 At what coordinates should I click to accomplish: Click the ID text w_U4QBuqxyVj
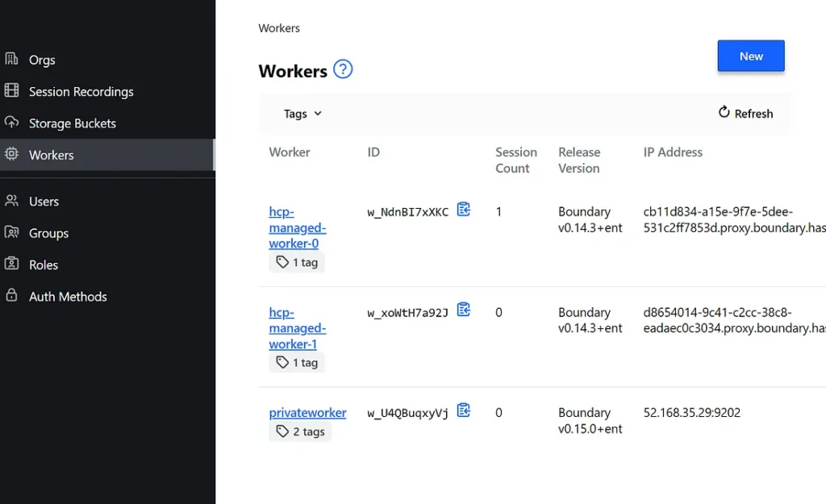click(x=407, y=413)
